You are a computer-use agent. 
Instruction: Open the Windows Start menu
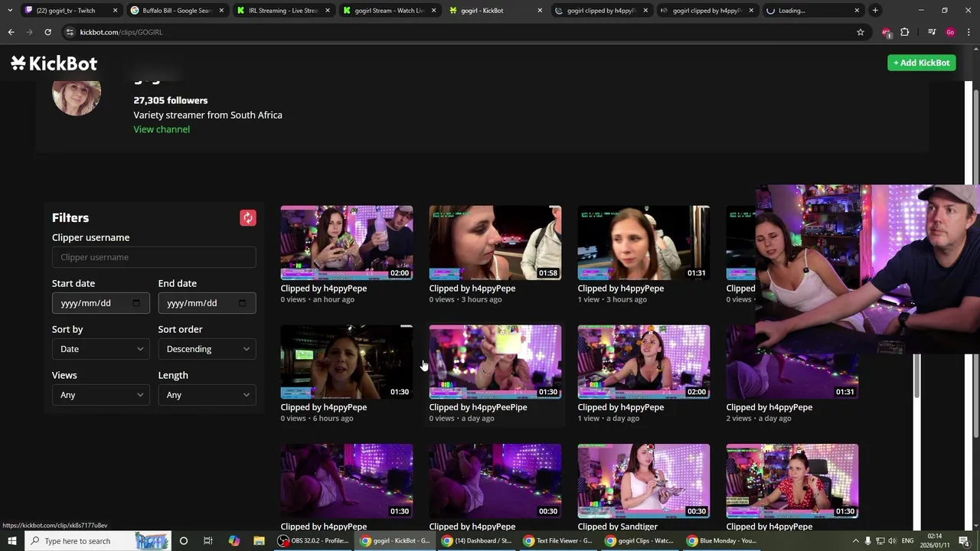point(12,541)
